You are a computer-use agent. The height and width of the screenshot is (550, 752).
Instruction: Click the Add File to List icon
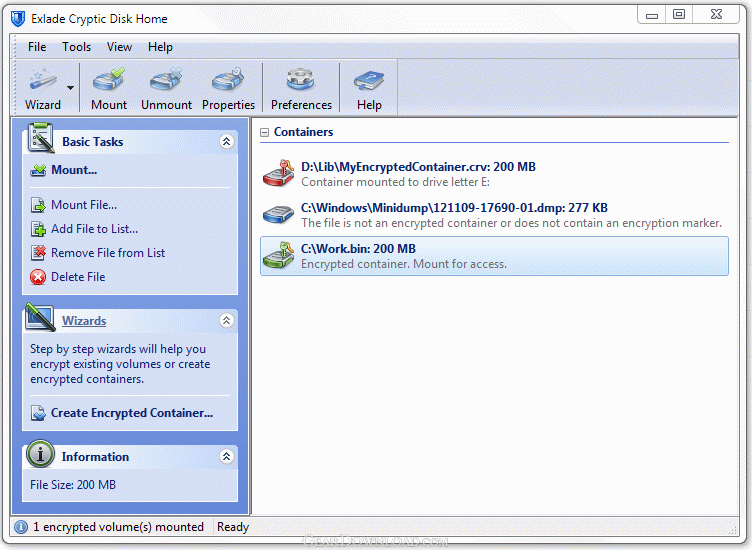(38, 229)
